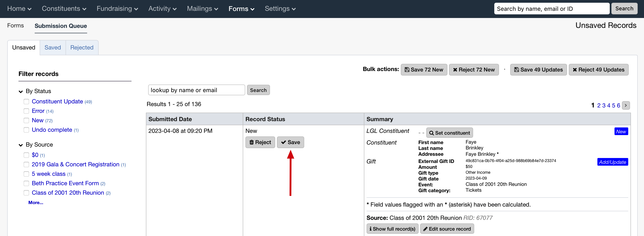This screenshot has width=644, height=236.
Task: Click the disk icon on Save 49 Updates
Action: tap(517, 70)
